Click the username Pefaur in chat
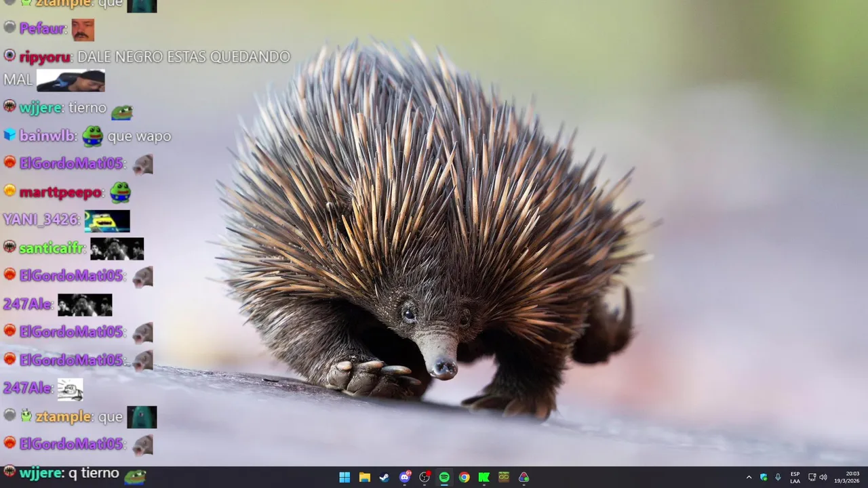 pos(42,28)
